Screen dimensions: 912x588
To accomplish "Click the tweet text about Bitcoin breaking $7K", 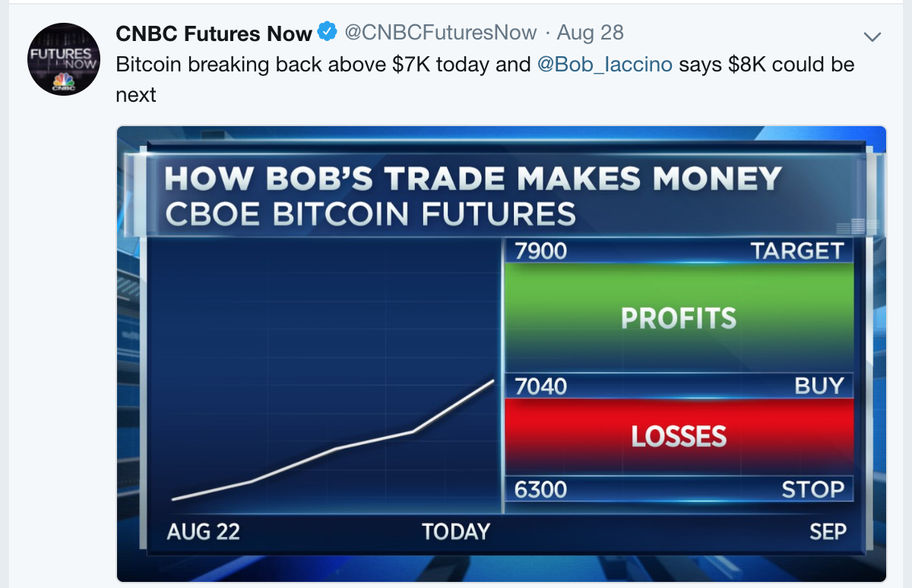I will 485,79.
